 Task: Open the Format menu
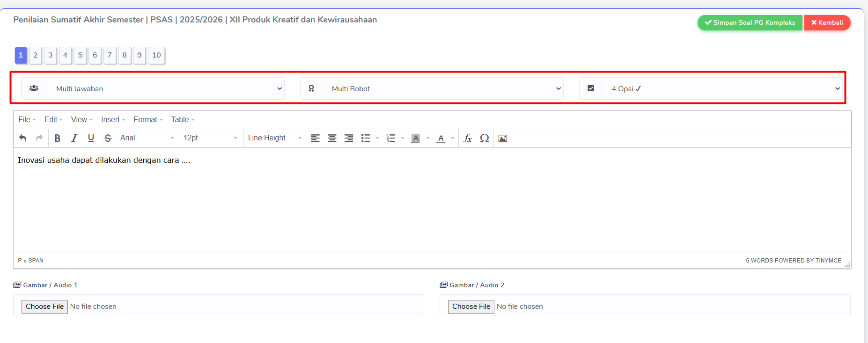[x=148, y=120]
